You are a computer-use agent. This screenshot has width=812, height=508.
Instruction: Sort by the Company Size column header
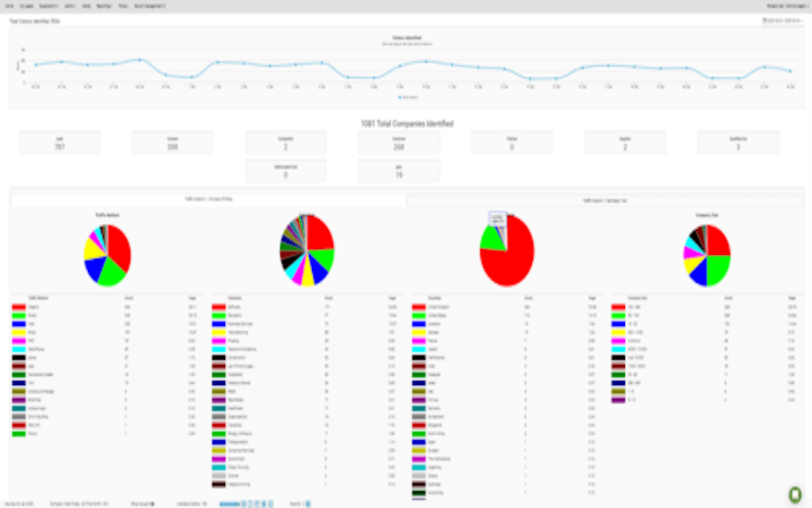[638, 298]
